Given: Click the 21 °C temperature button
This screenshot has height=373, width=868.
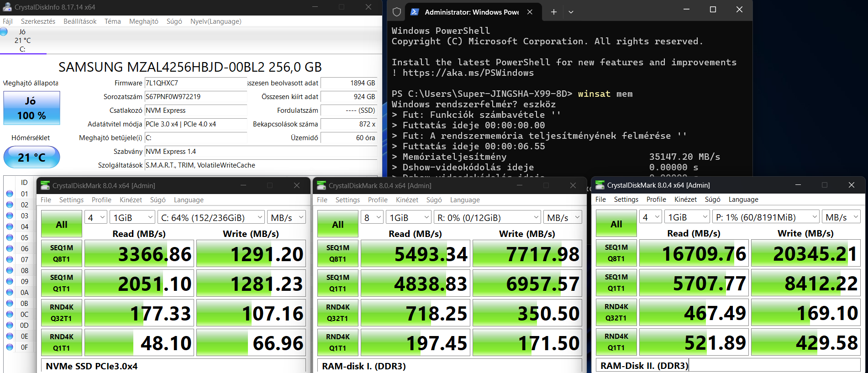Looking at the screenshot, I should point(32,157).
